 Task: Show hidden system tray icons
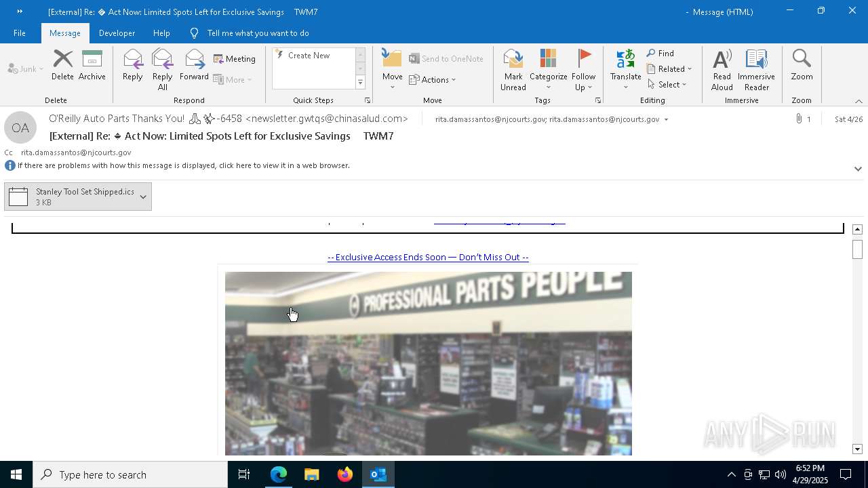pos(731,474)
